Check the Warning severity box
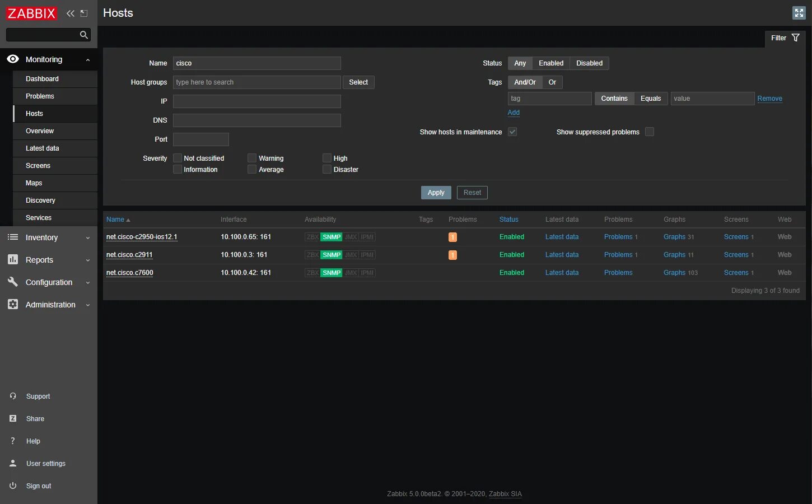 point(252,158)
